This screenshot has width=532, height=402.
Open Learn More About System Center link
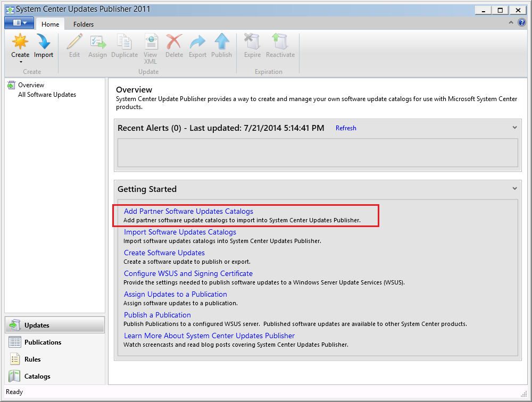tap(209, 336)
